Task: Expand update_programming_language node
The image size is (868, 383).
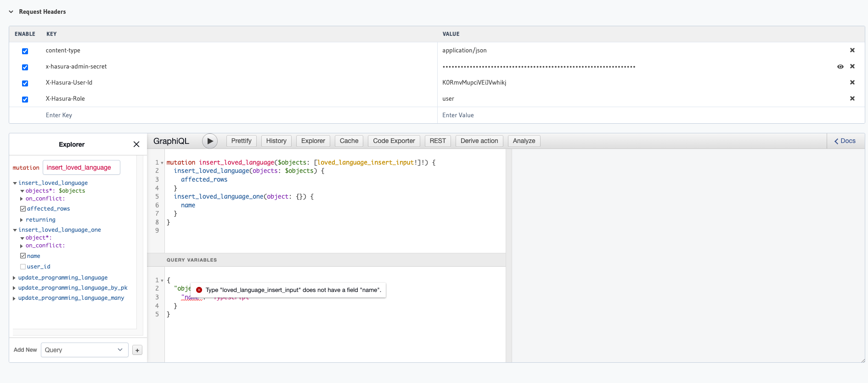Action: tap(14, 278)
